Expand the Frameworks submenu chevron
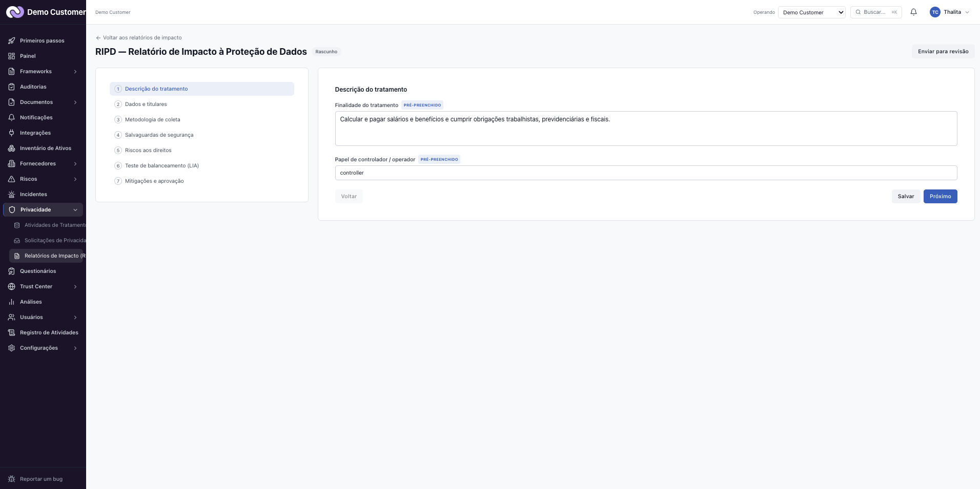Screen dimensions: 980x489 pyautogui.click(x=75, y=72)
